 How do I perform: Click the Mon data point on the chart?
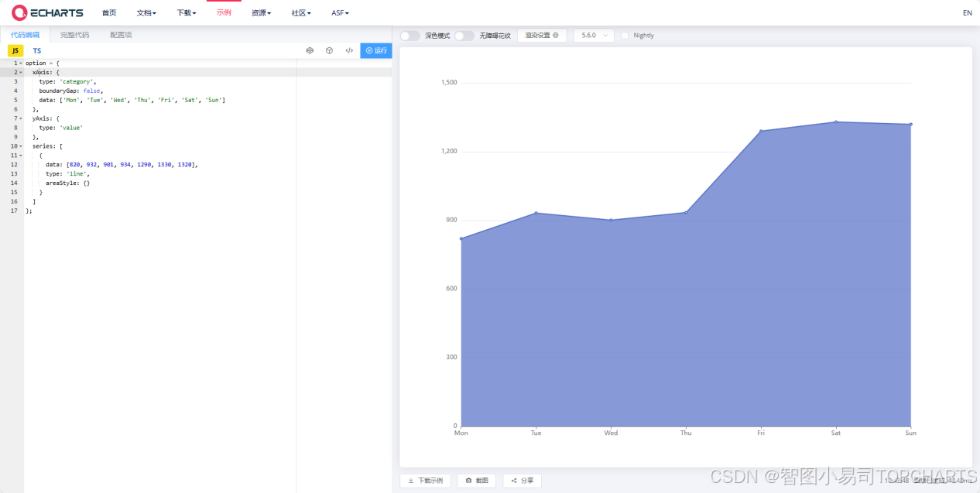point(461,238)
